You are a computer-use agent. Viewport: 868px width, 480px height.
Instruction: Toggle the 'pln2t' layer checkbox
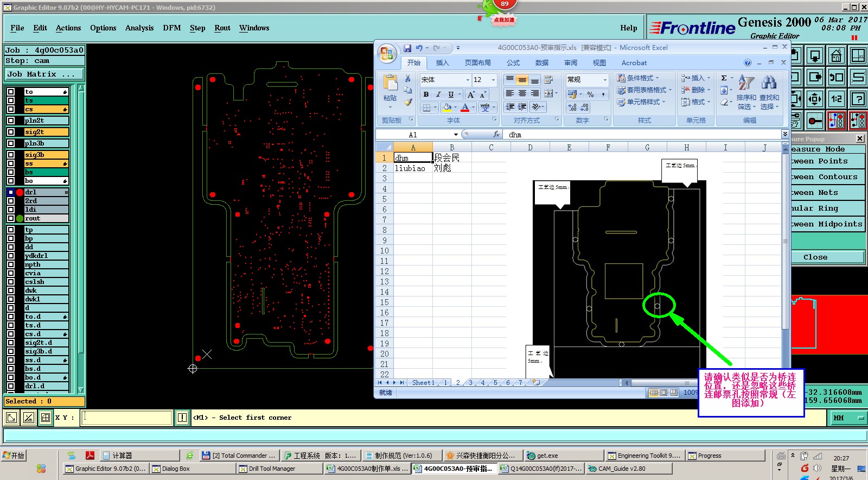(x=11, y=121)
